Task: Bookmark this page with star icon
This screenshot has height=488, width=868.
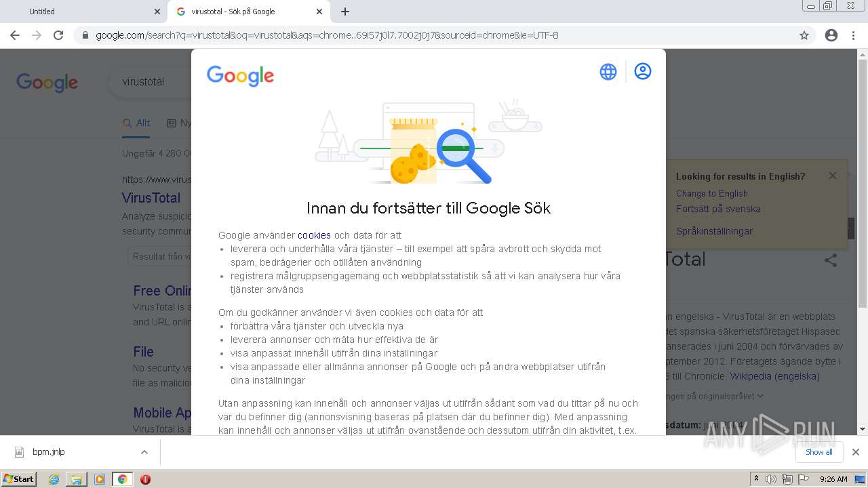Action: point(804,35)
